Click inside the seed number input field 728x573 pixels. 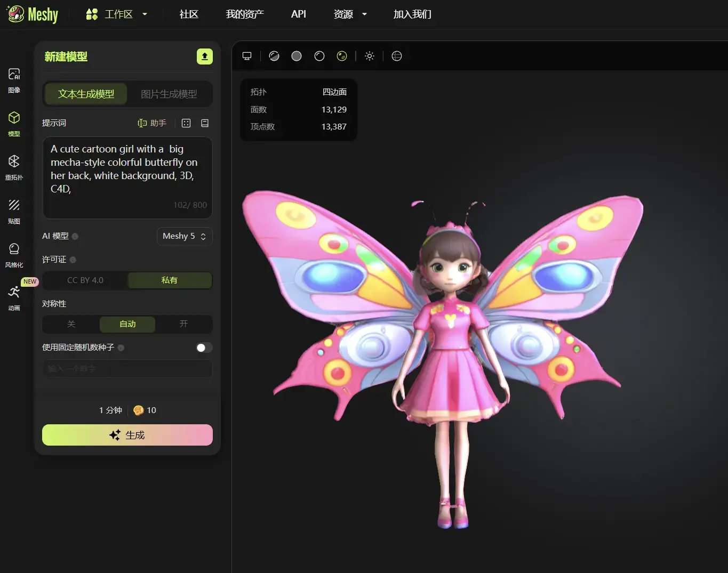(127, 368)
